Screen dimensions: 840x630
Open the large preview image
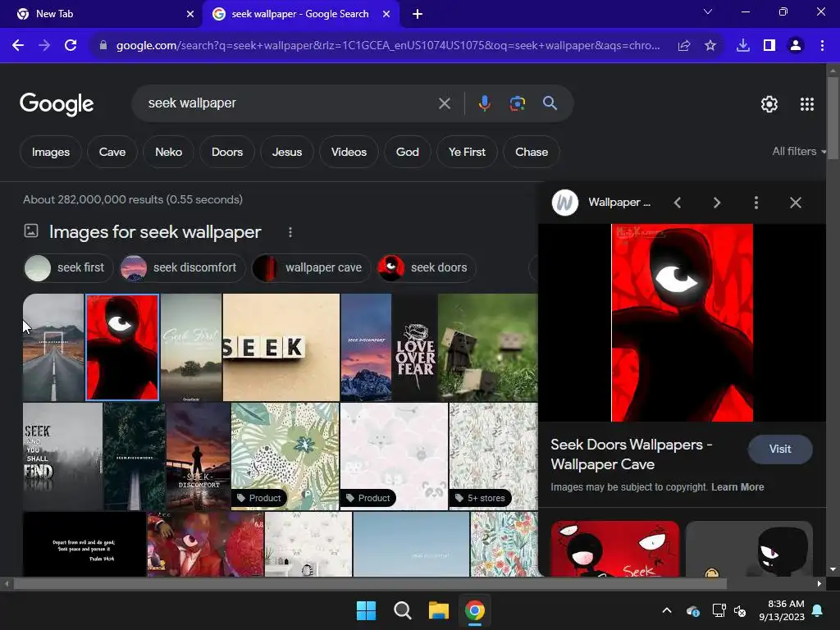pyautogui.click(x=682, y=322)
